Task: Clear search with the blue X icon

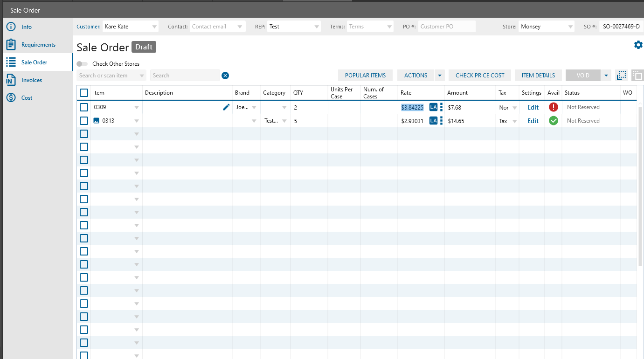Action: click(225, 76)
